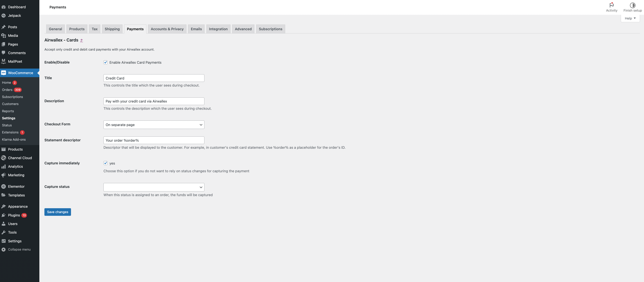The height and width of the screenshot is (282, 644).
Task: Select the Media library icon
Action: (x=4, y=35)
